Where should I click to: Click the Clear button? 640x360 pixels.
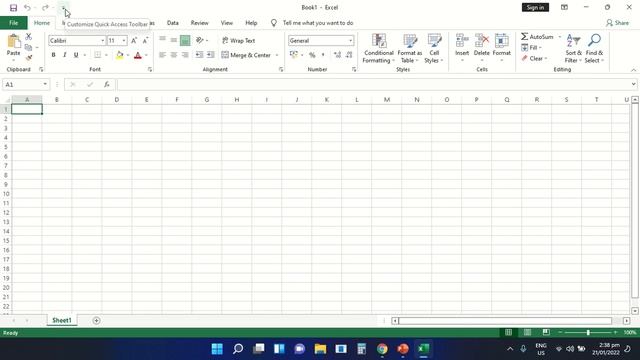click(534, 58)
